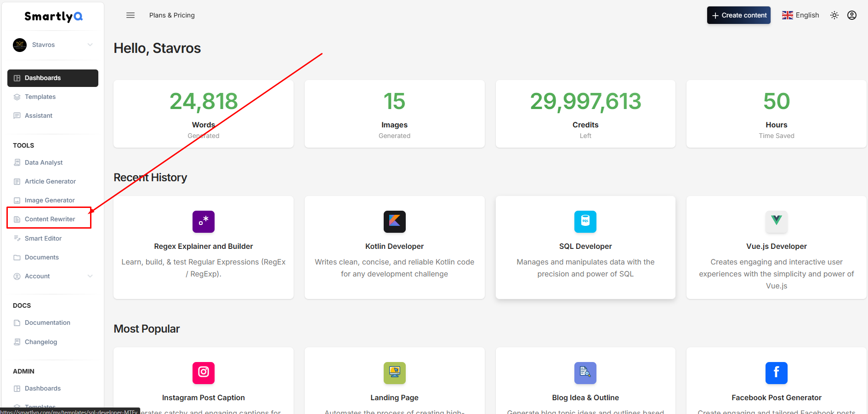Image resolution: width=868 pixels, height=414 pixels.
Task: Expand the Account submenu chevron
Action: point(90,276)
